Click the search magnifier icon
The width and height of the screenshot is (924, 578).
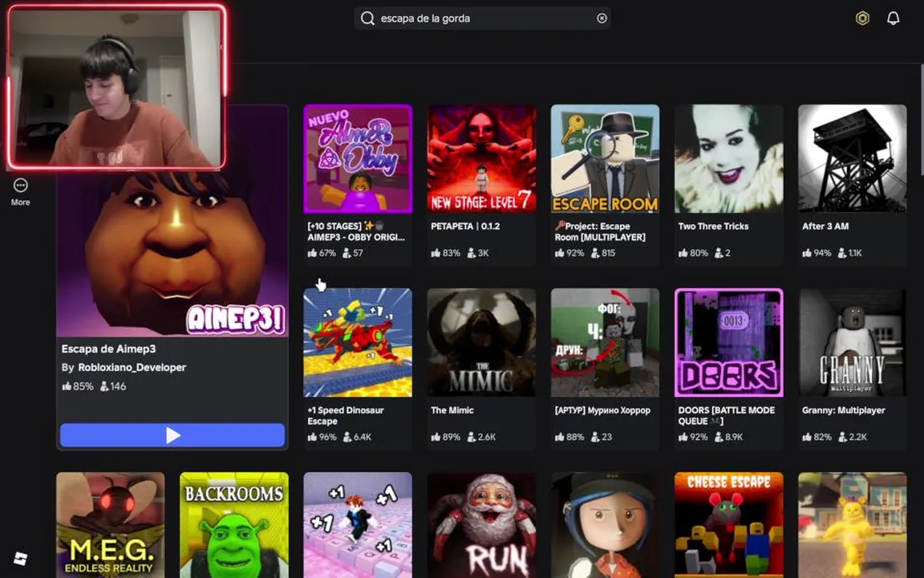tap(367, 18)
